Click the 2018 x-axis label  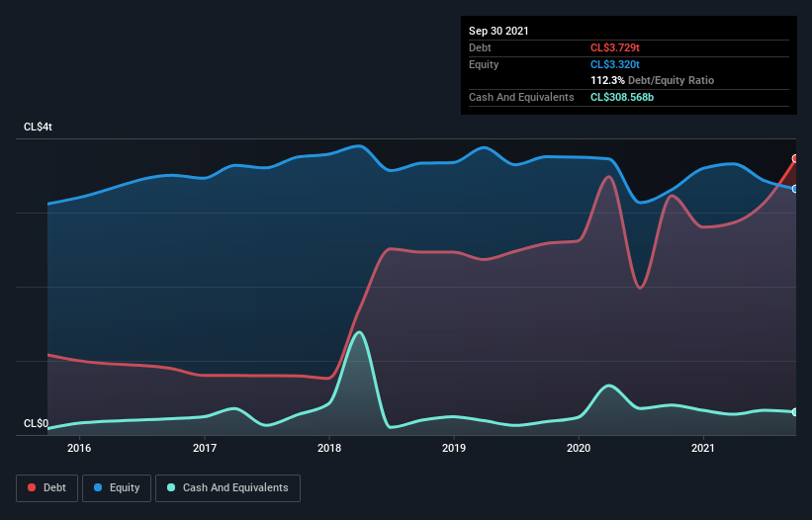(329, 448)
